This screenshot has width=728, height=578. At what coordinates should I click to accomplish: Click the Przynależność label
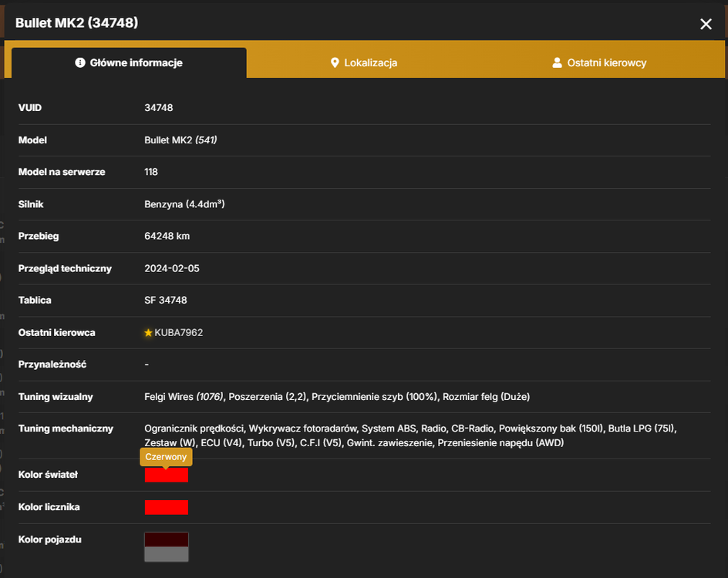click(52, 365)
